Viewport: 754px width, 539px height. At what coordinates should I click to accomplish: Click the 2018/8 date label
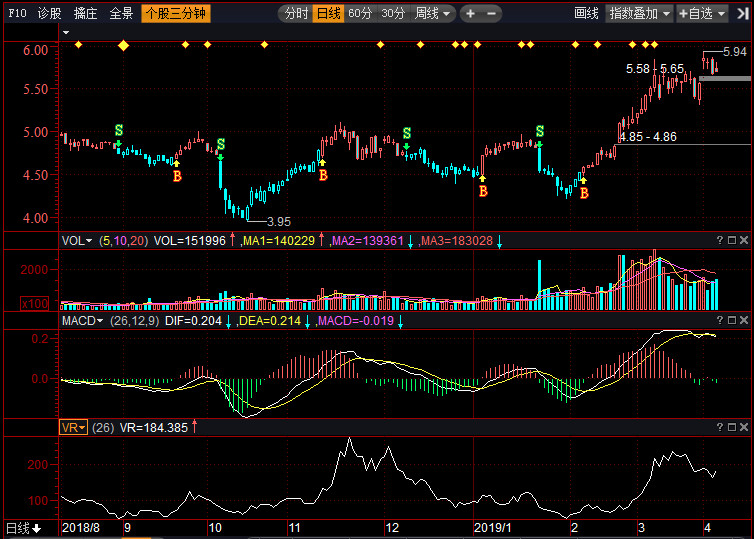coord(81,528)
